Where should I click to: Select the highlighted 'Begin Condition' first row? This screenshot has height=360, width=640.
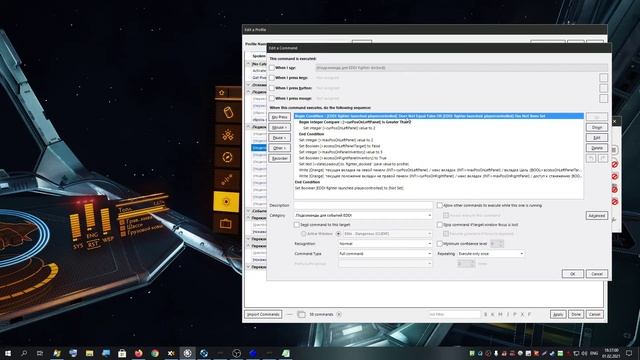click(439, 116)
